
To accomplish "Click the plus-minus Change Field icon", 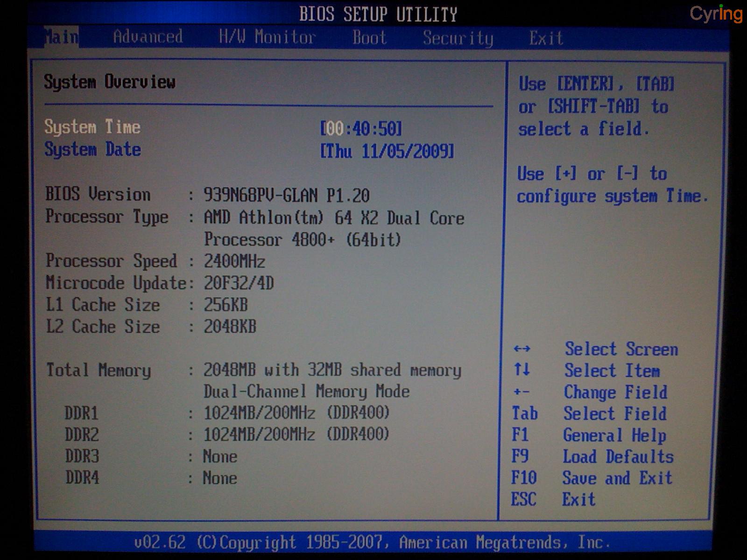I will pos(521,392).
